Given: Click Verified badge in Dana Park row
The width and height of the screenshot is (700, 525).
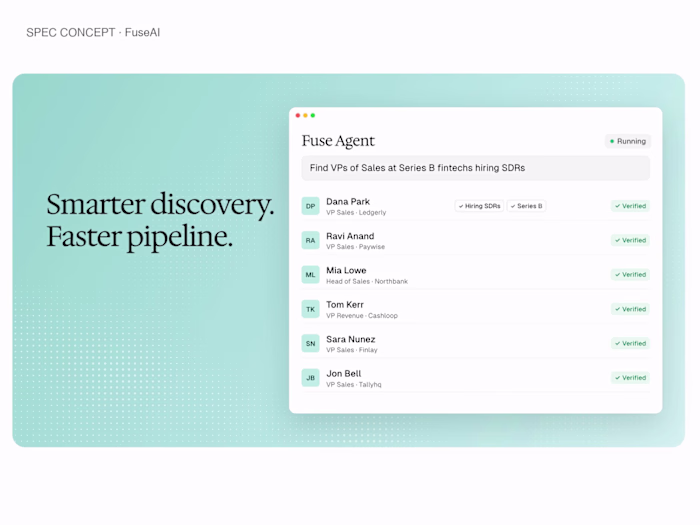Looking at the screenshot, I should coord(630,206).
